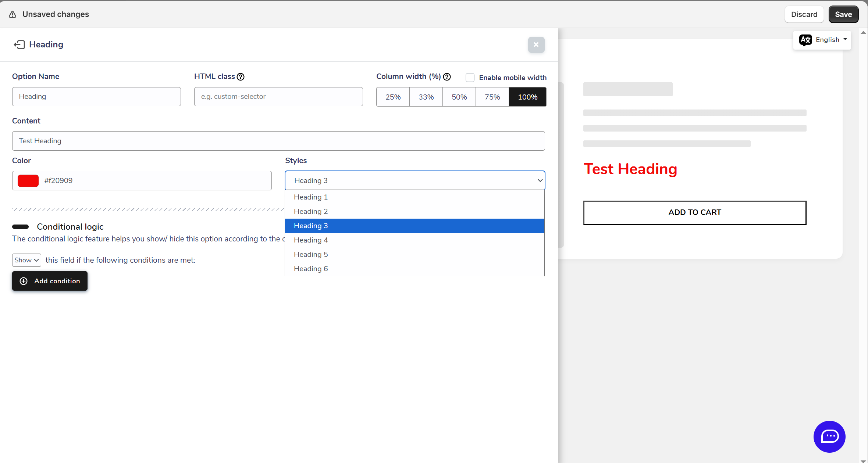
Task: Select Heading 1 from styles list
Action: click(311, 197)
